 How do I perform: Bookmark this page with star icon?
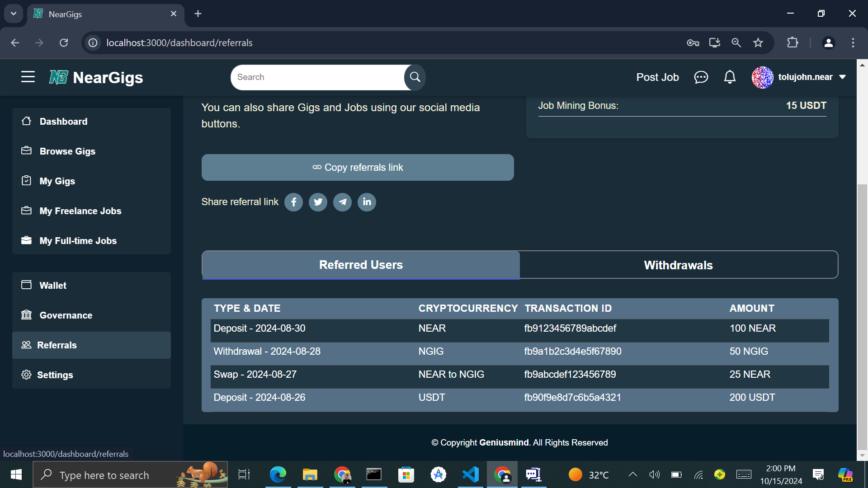coord(758,43)
